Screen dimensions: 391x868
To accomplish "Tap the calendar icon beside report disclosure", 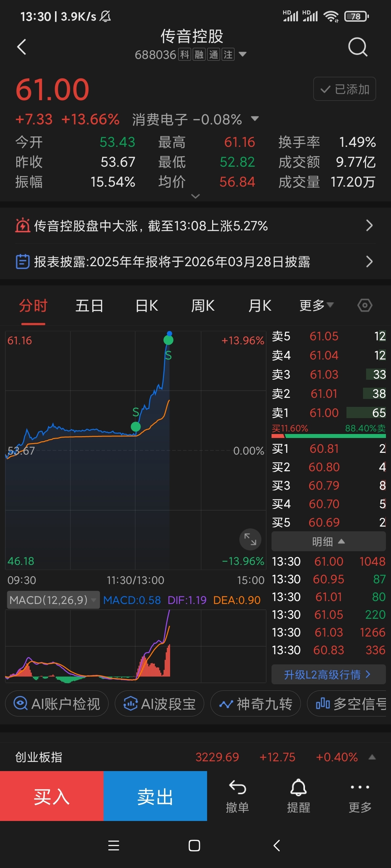I will tap(22, 261).
